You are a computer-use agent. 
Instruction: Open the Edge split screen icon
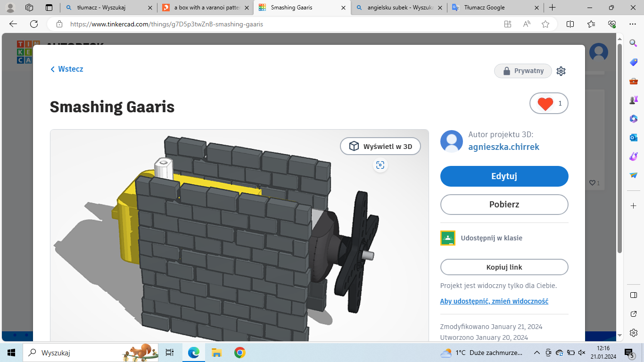[x=570, y=24]
